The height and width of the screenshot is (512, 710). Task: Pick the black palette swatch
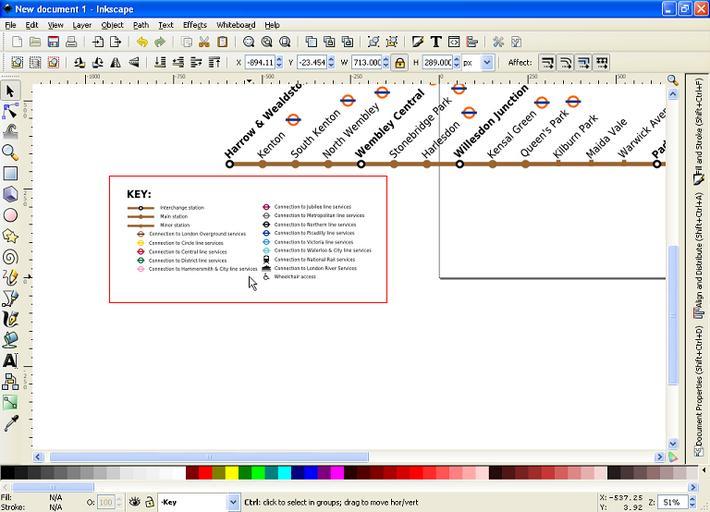coord(7,473)
